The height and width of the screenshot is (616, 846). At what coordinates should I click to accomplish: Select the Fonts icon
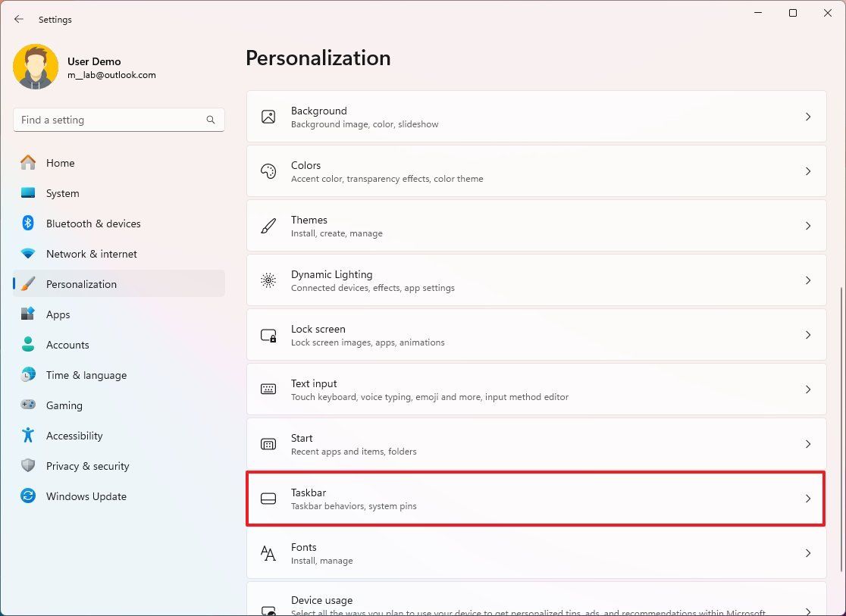click(x=268, y=553)
